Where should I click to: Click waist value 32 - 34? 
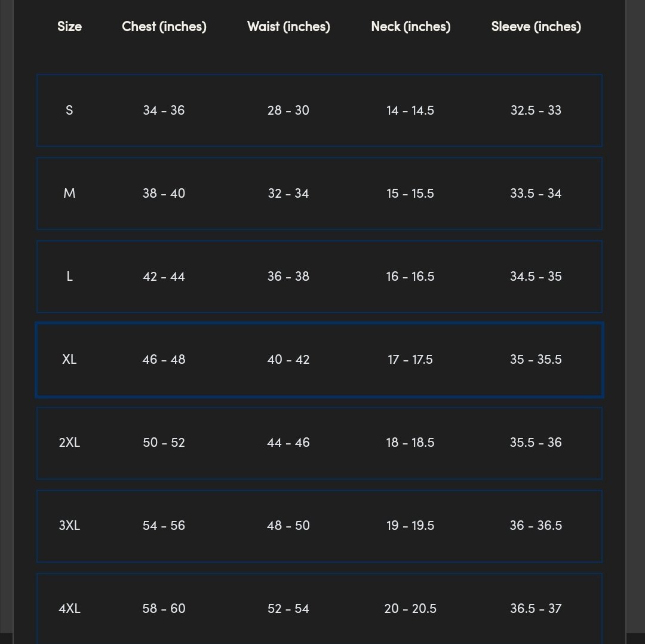tap(288, 194)
